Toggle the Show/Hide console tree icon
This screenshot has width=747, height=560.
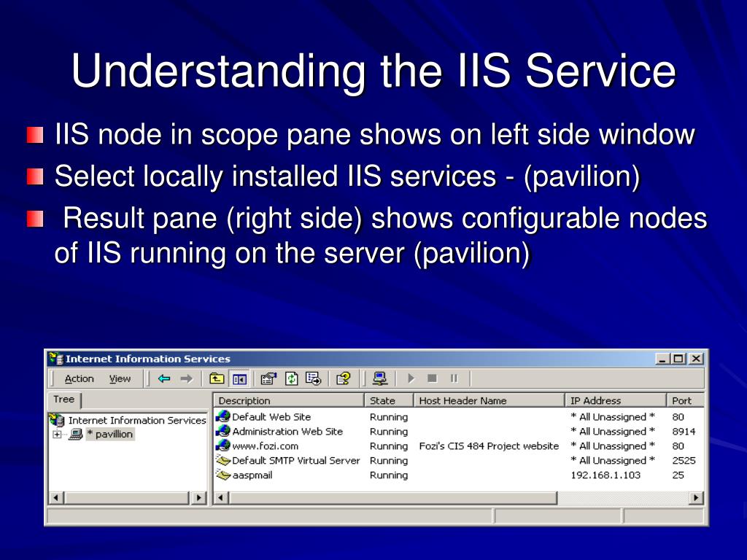[239, 378]
